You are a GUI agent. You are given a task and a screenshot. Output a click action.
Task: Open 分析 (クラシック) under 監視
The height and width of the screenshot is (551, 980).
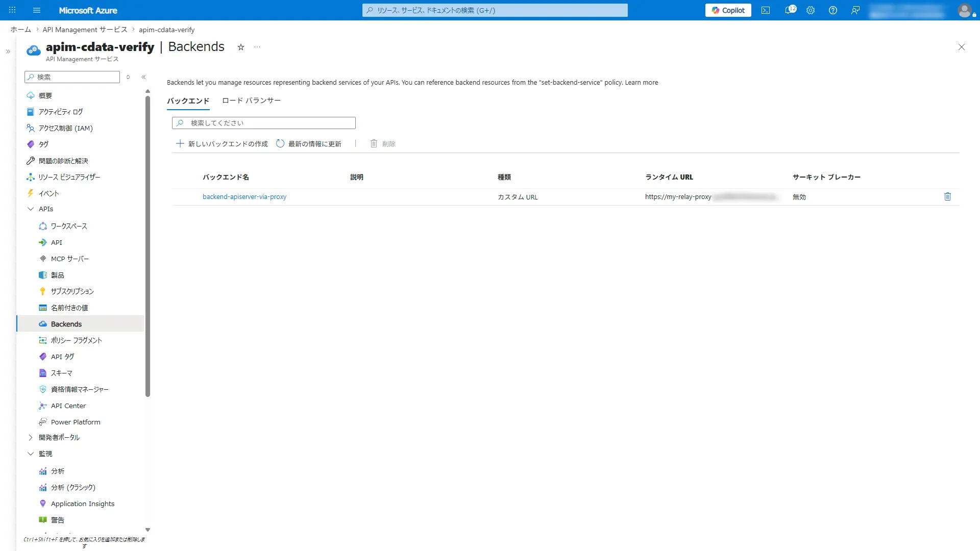point(73,487)
